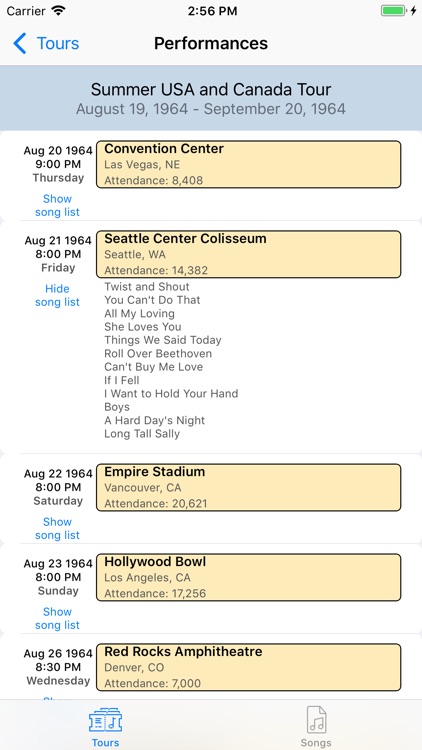
Task: Show song list for Empire Stadium
Action: [x=57, y=528]
